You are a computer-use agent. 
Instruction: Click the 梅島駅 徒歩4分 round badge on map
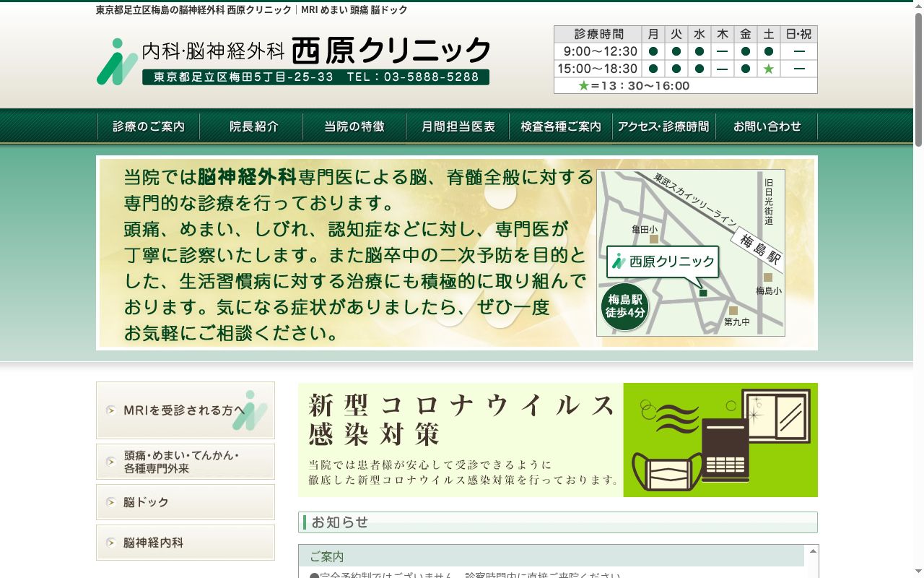(625, 306)
